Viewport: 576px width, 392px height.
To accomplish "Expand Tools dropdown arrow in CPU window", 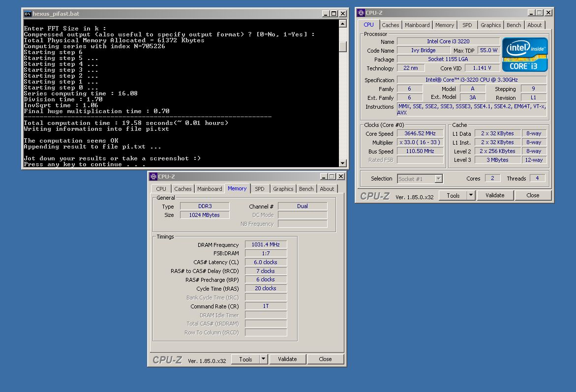I will point(471,195).
